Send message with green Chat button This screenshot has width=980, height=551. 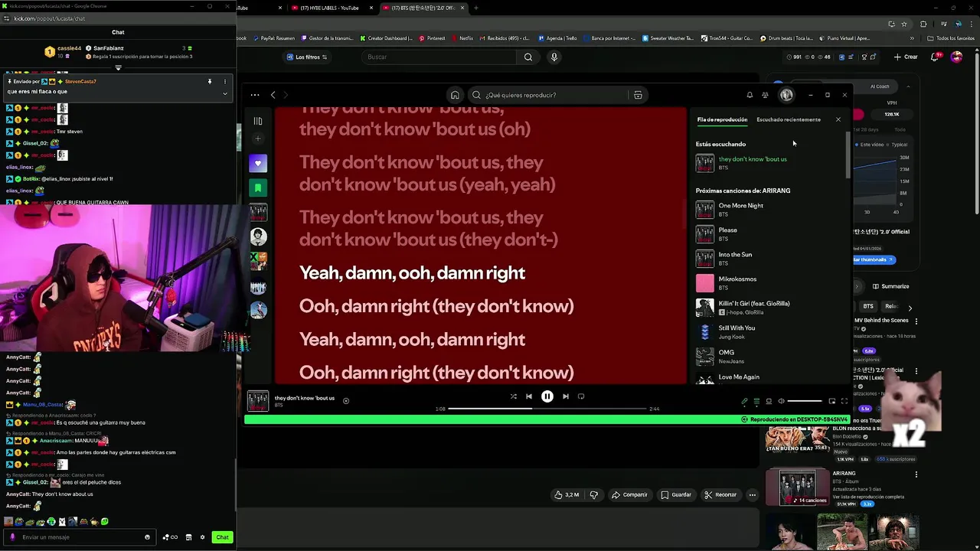point(222,537)
